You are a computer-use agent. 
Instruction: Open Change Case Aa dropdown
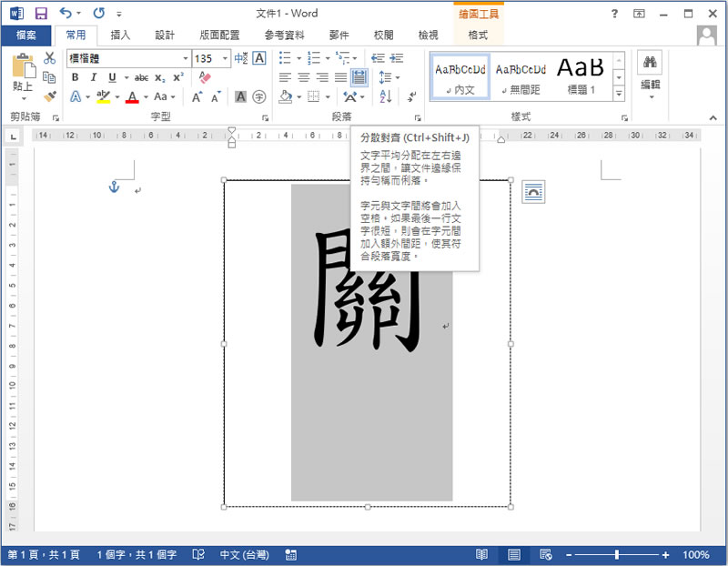(x=165, y=96)
